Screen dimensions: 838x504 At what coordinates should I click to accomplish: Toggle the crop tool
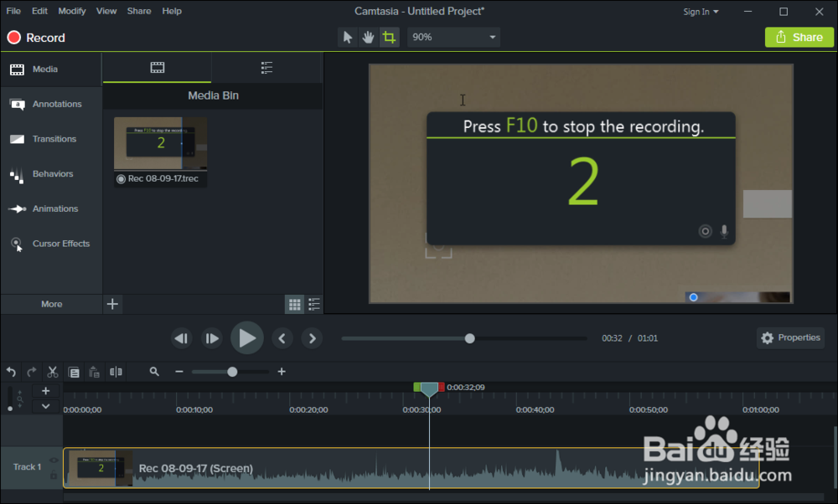tap(389, 37)
